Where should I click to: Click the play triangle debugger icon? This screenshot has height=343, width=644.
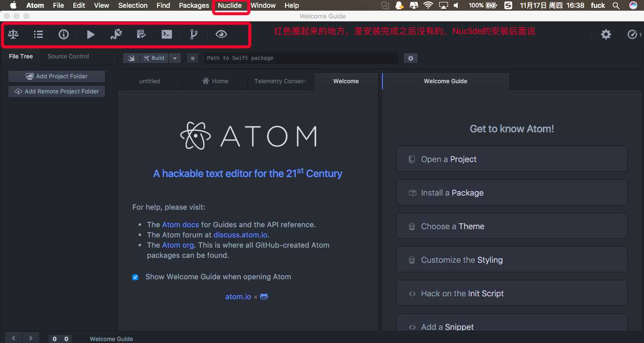point(90,35)
